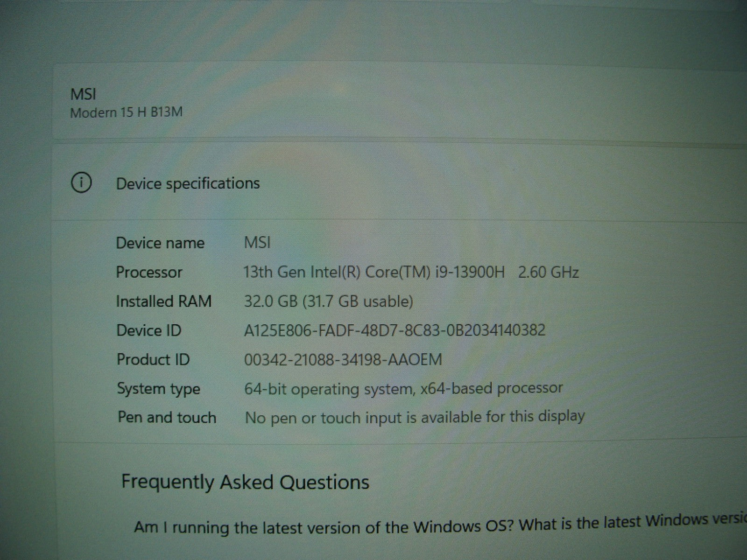This screenshot has width=747, height=560.
Task: Click the info icon beside Device specifications
Action: click(x=81, y=183)
